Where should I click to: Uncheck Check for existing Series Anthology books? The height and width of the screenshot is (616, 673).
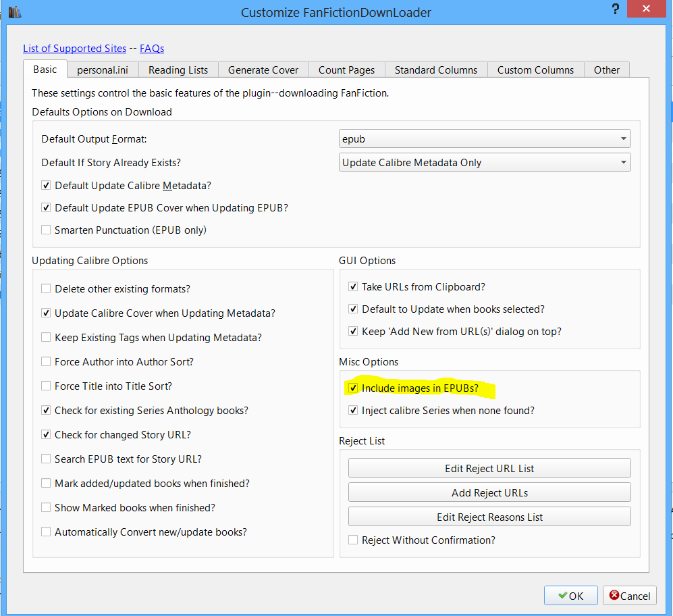pyautogui.click(x=46, y=410)
